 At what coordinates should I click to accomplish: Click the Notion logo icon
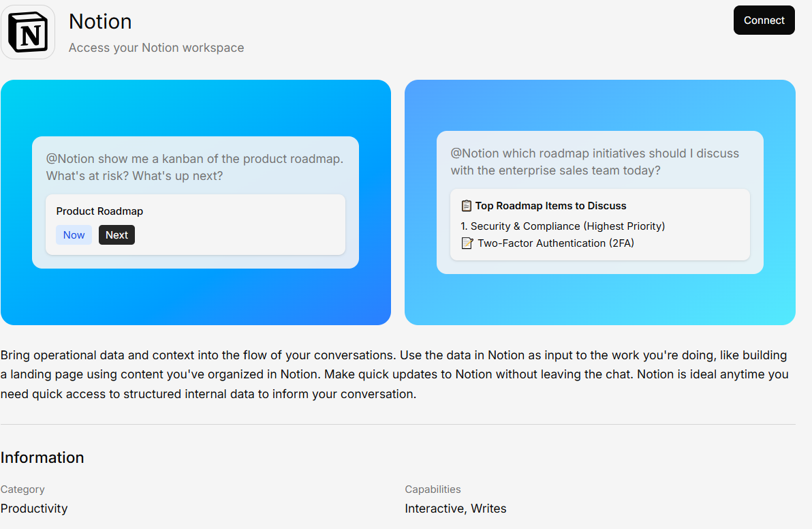click(x=28, y=31)
